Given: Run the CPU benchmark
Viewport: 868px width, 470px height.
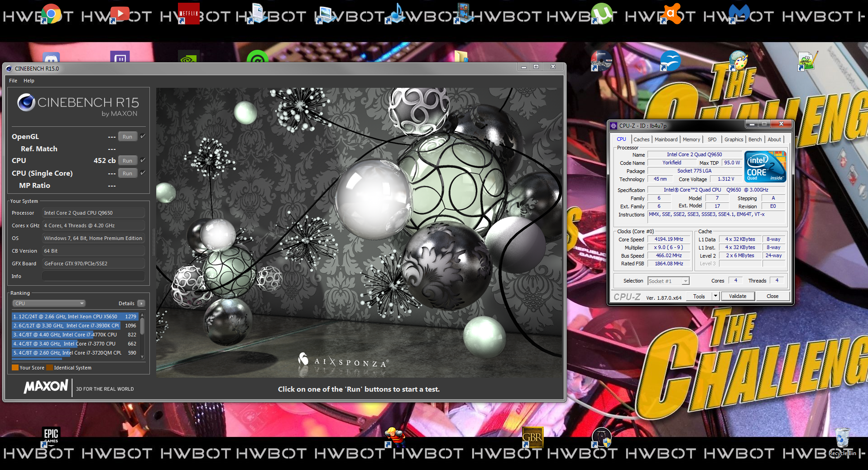Looking at the screenshot, I should point(128,161).
